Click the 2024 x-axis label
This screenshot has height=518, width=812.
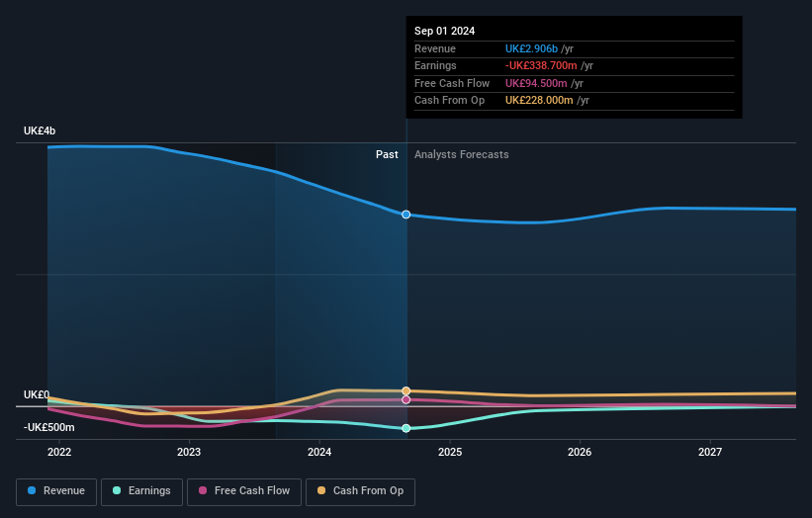pos(319,452)
